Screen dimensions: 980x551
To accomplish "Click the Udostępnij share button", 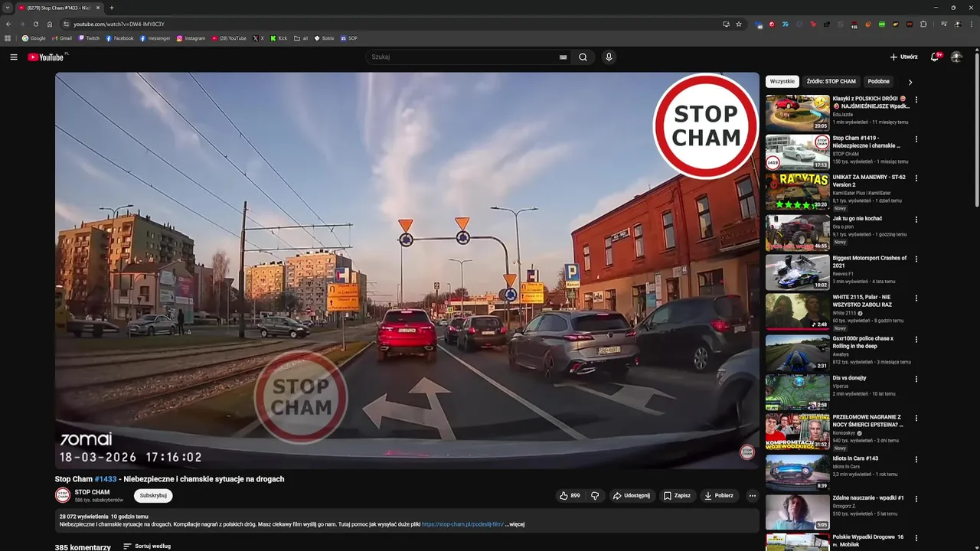I will tap(631, 495).
